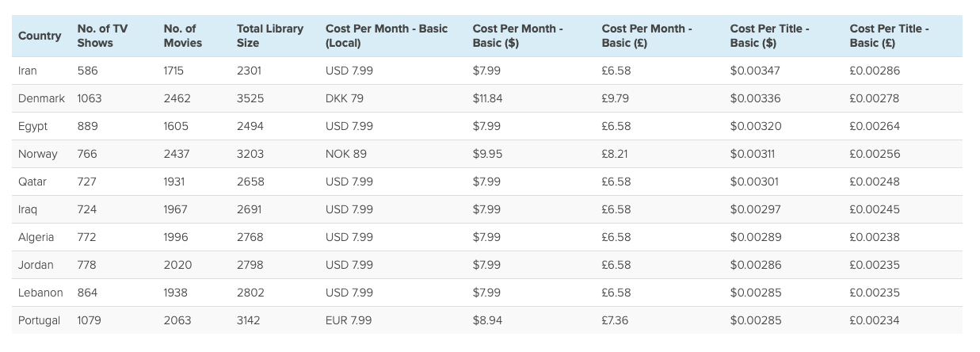Viewport: 980px width, 352px height.
Task: Select Jordan's 2020 movies cell
Action: tap(177, 265)
